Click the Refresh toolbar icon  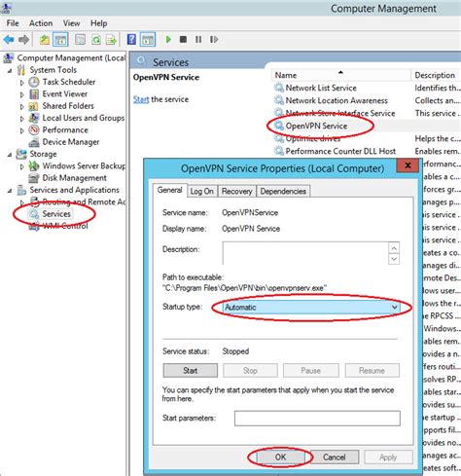[96, 40]
